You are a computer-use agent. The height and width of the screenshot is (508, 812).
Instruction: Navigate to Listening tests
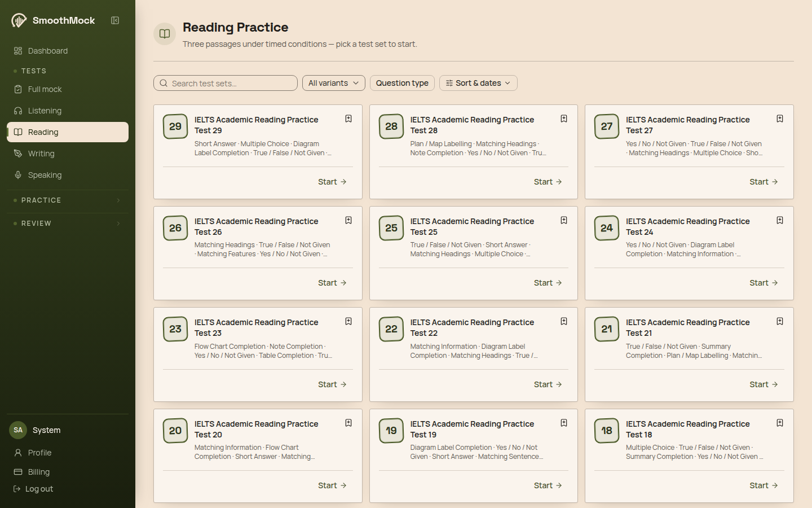point(68,111)
